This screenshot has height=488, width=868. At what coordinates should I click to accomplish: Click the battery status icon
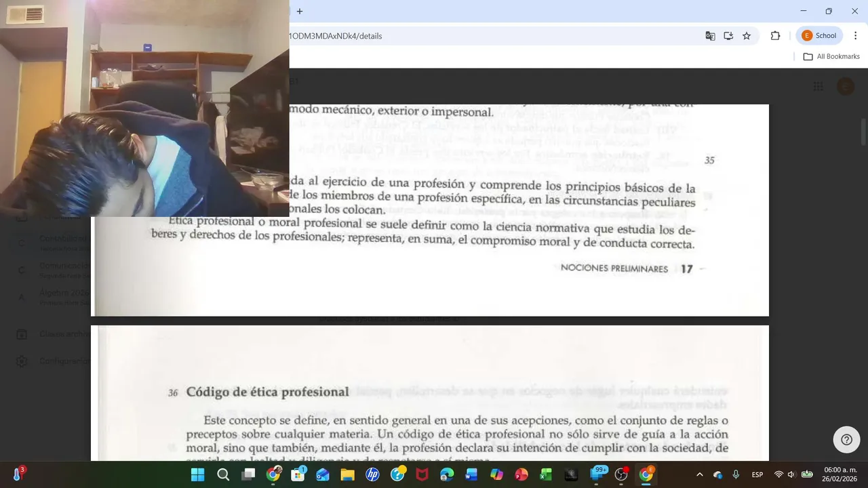tap(807, 474)
